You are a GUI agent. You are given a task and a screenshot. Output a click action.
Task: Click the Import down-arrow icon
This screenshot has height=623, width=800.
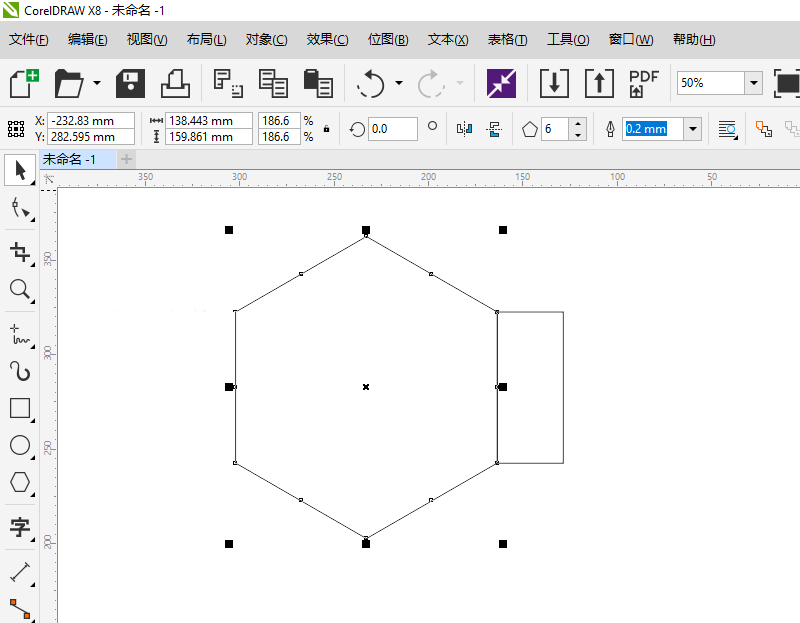(554, 83)
